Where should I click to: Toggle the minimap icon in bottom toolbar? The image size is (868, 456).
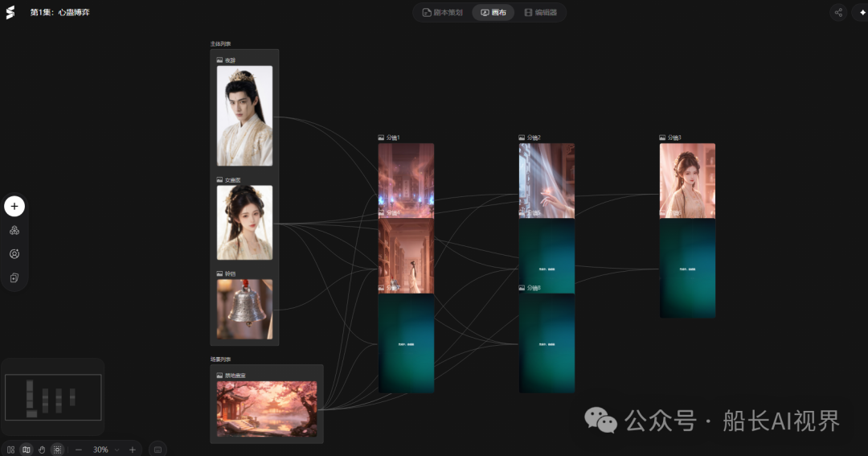[x=26, y=450]
